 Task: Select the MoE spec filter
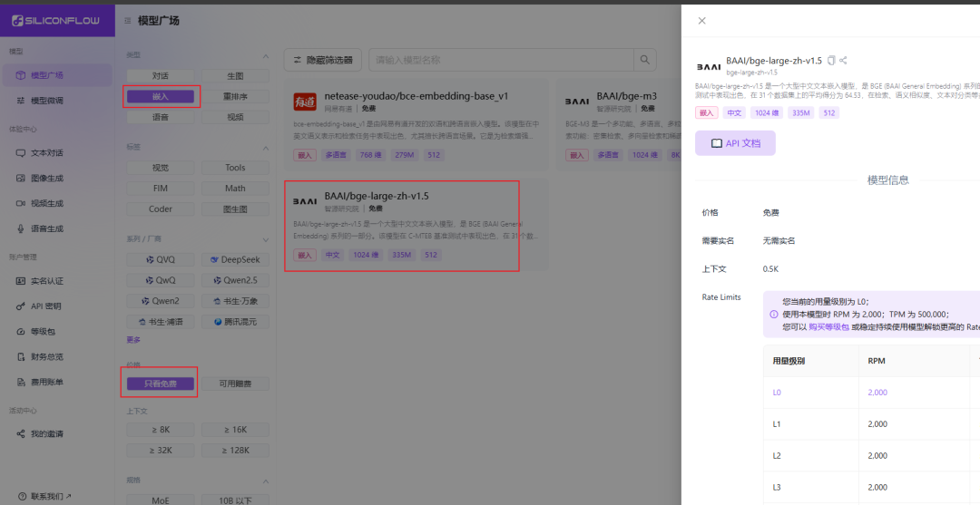[160, 500]
